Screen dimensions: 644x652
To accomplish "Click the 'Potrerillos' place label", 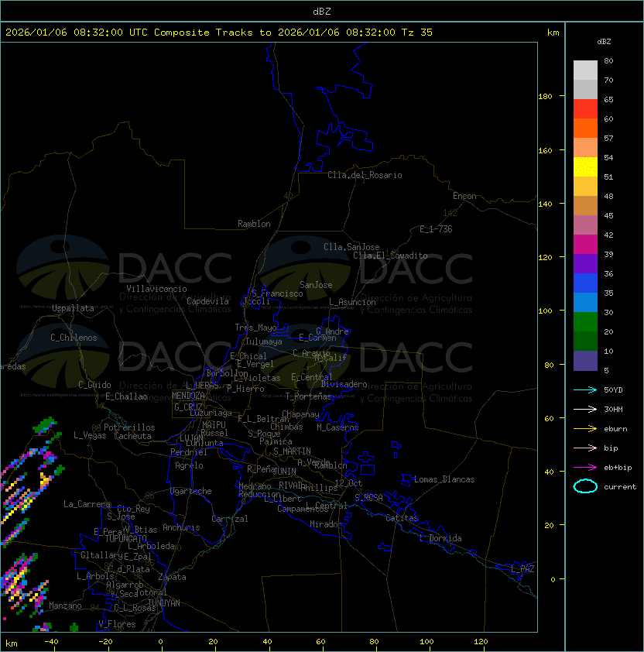I will (x=129, y=427).
